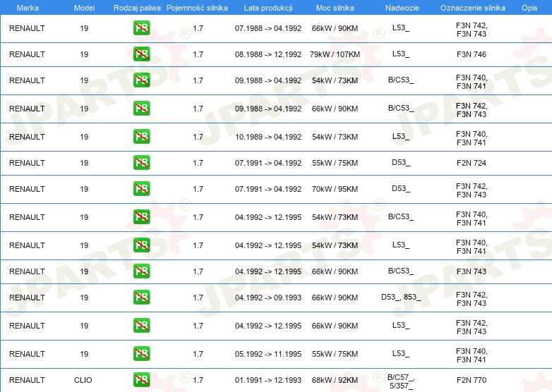Click petrol fuel icon in 70kW / 95KM row
This screenshot has width=552, height=392.
(x=141, y=189)
